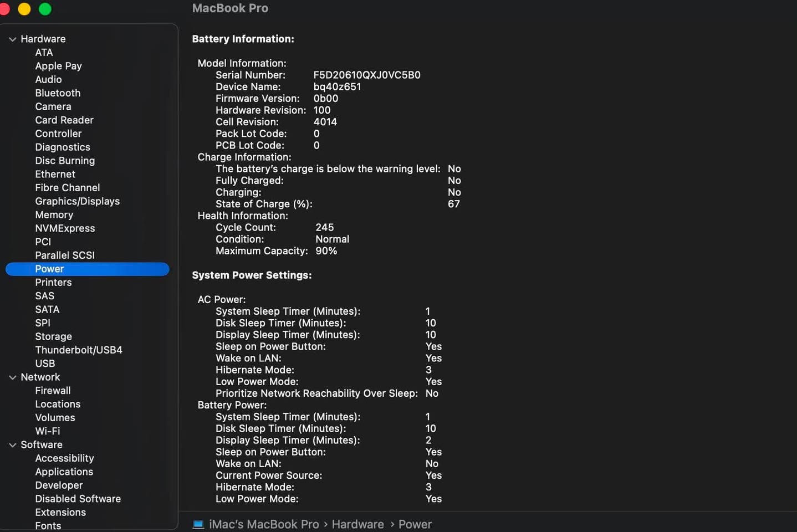Select Graphics/Displays in the sidebar

78,201
